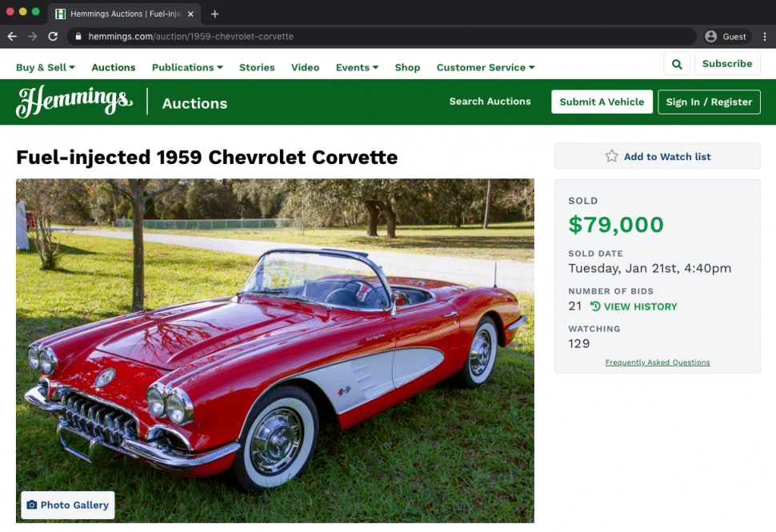Open the browser three-dot menu

pos(765,36)
